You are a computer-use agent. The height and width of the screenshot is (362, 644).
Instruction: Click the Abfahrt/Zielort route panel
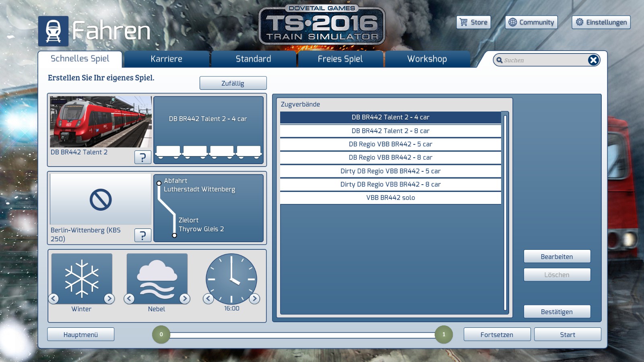pos(208,208)
